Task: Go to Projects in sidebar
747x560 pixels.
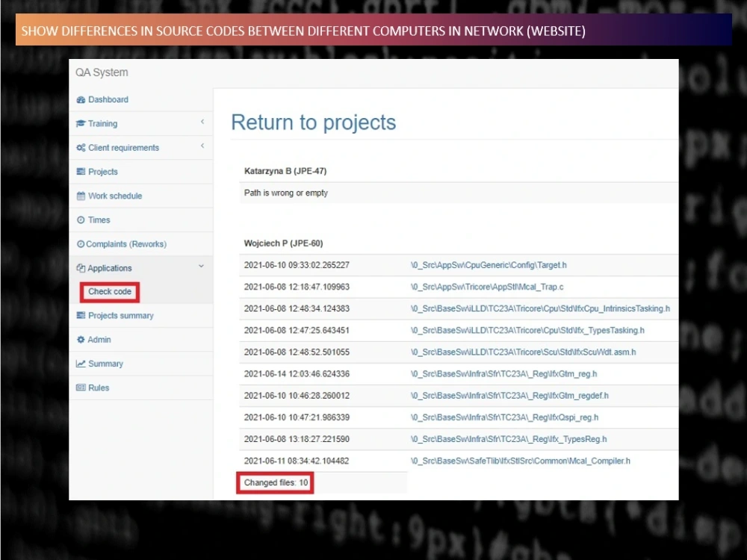Action: coord(103,172)
